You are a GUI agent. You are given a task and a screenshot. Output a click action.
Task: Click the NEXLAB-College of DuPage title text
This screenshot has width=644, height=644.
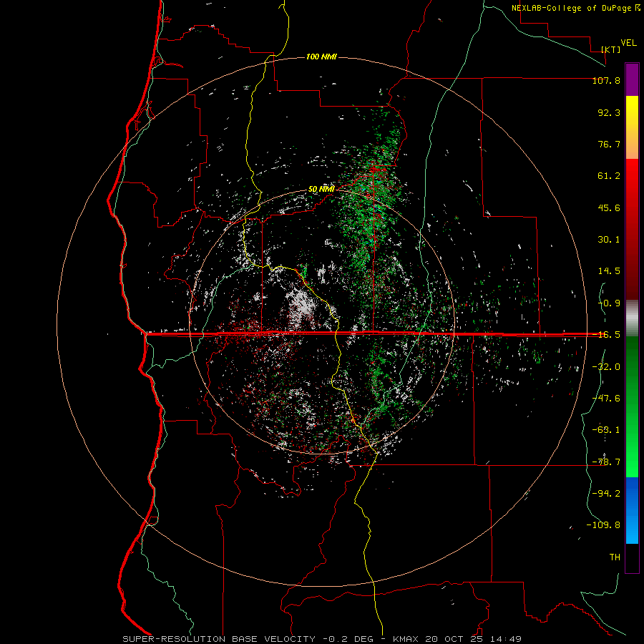pos(571,8)
